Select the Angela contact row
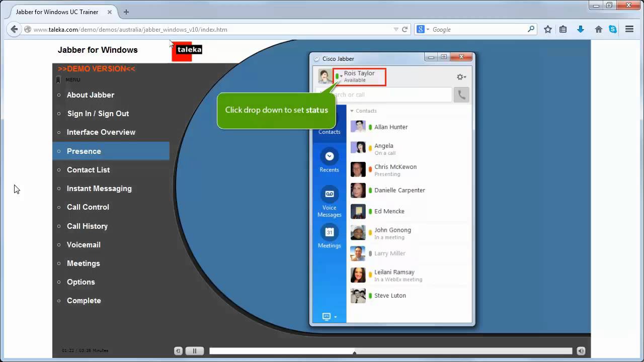 click(409, 148)
